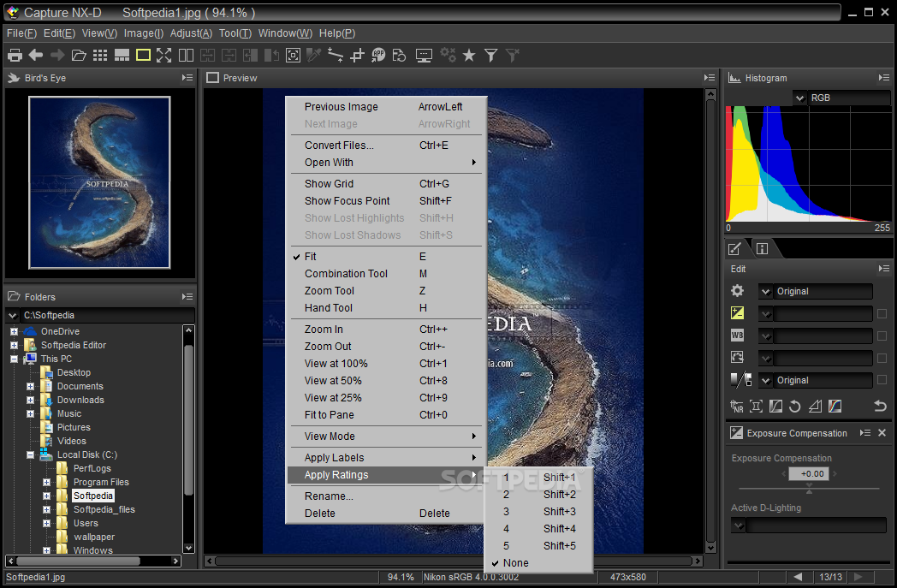Click the Bird's Eye image thumbnail
This screenshot has width=897, height=588.
coord(99,182)
